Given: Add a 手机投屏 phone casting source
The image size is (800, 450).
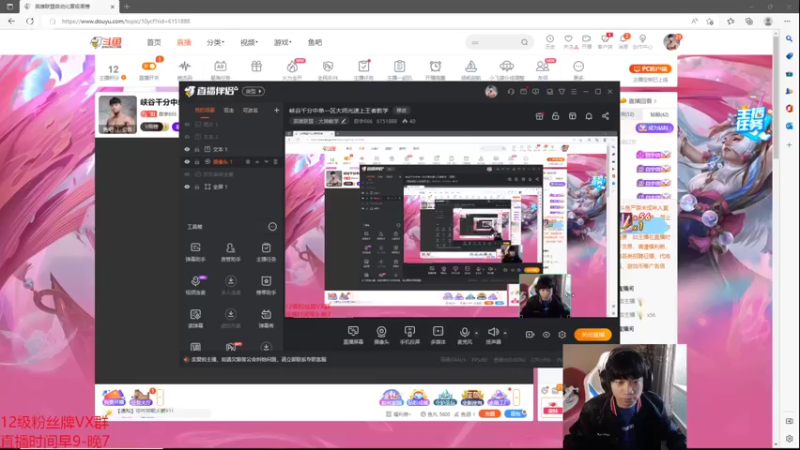Looking at the screenshot, I should click(x=410, y=335).
